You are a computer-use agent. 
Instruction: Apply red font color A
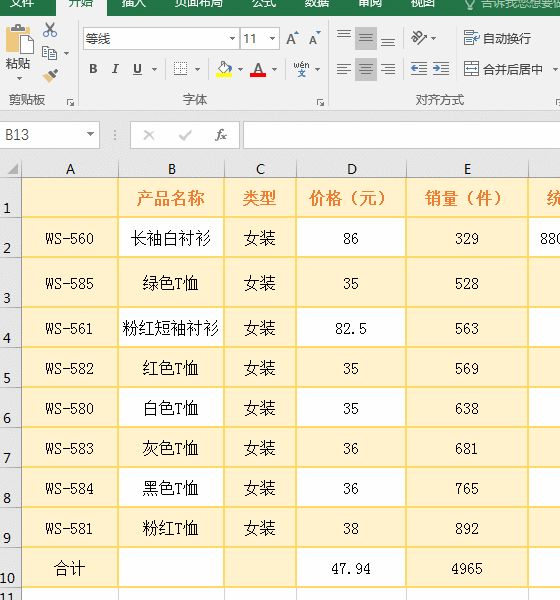pos(258,69)
